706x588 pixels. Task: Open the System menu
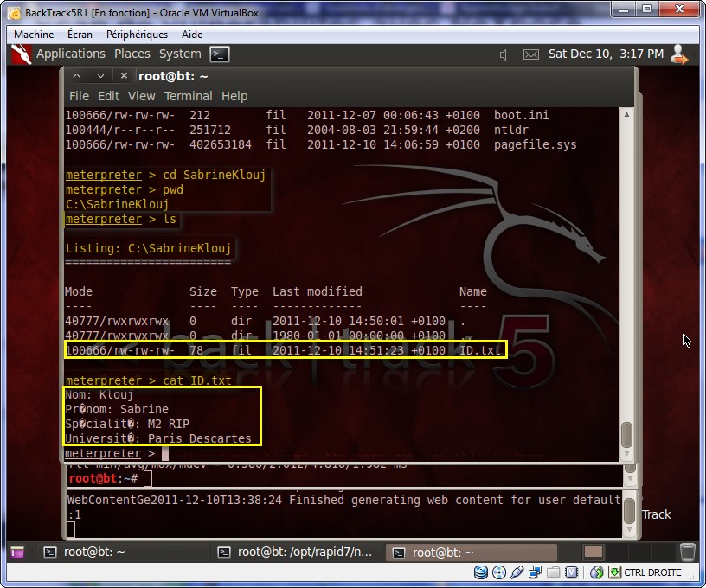[180, 54]
